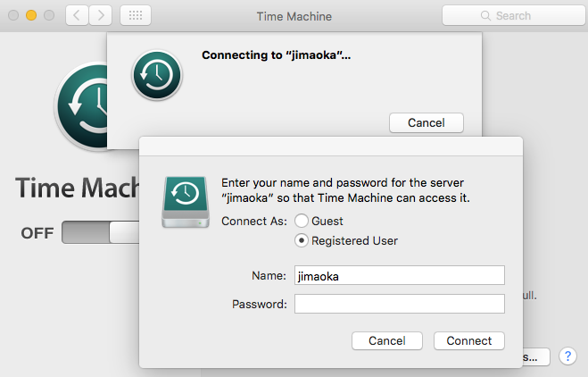
Task: Click the "Enter your name and password" message text
Action: (345, 190)
